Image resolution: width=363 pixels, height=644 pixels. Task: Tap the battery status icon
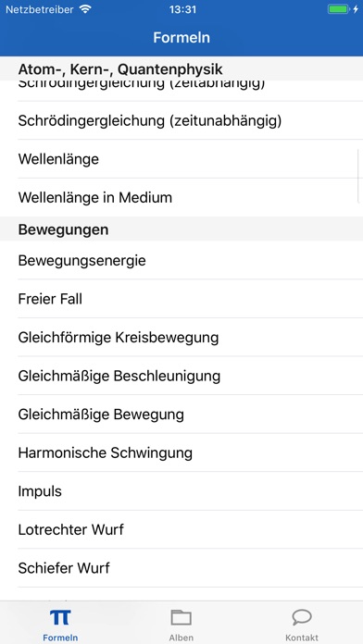click(338, 9)
